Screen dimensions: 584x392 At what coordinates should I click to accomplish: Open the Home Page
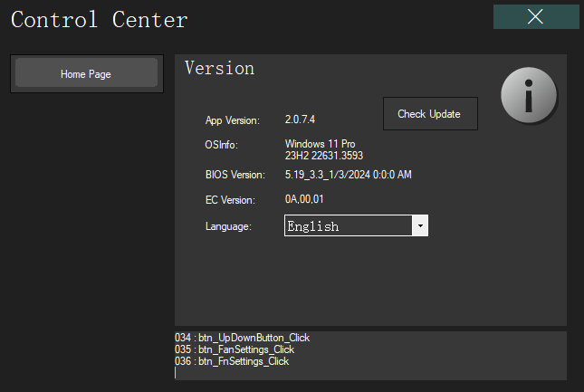tap(86, 74)
